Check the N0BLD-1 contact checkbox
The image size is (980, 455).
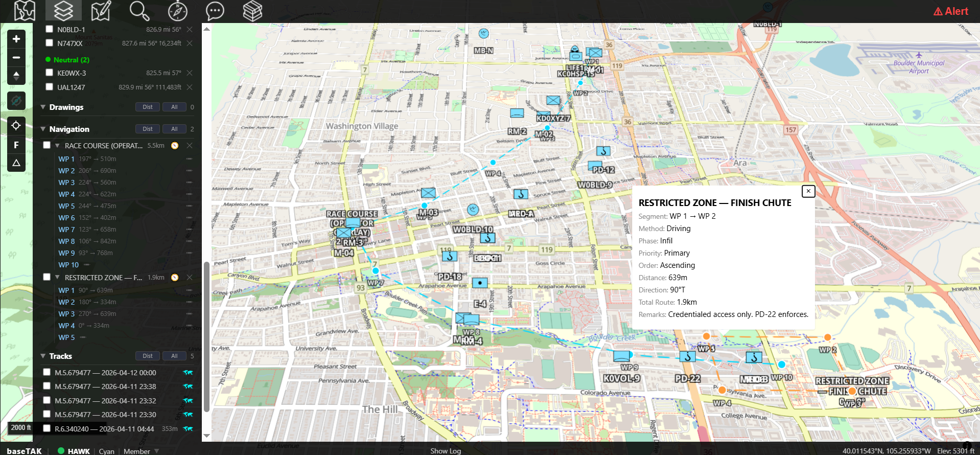[x=50, y=29]
